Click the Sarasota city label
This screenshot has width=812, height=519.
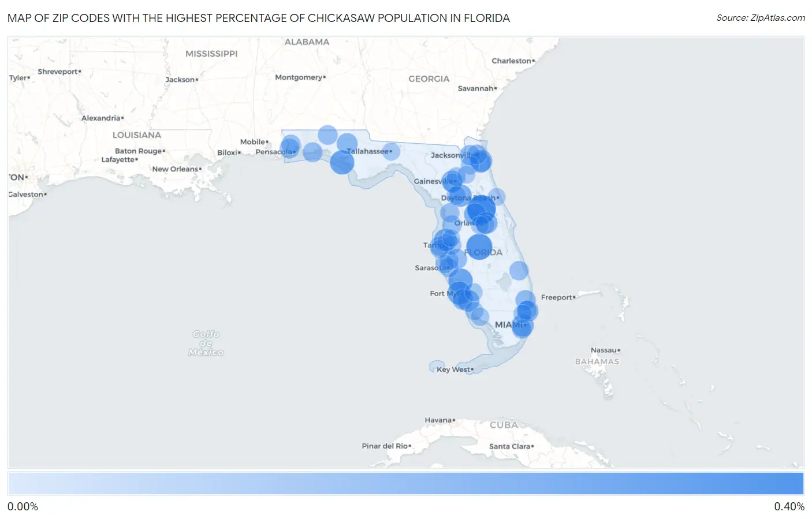click(431, 268)
